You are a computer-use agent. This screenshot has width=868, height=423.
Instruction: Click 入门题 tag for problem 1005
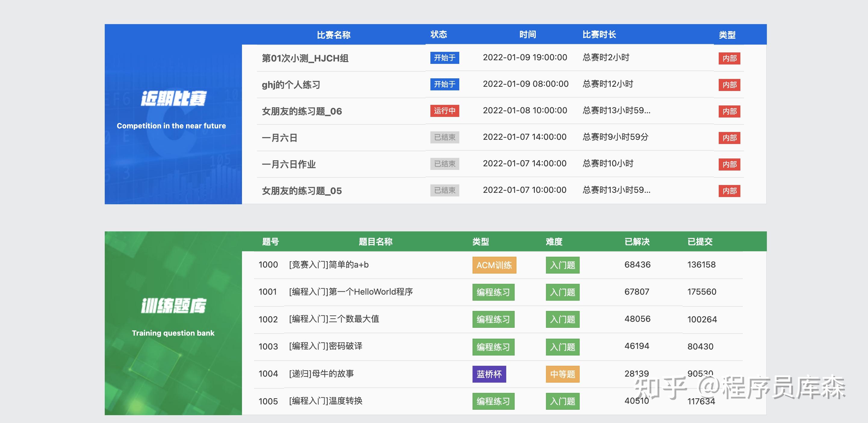pyautogui.click(x=563, y=401)
